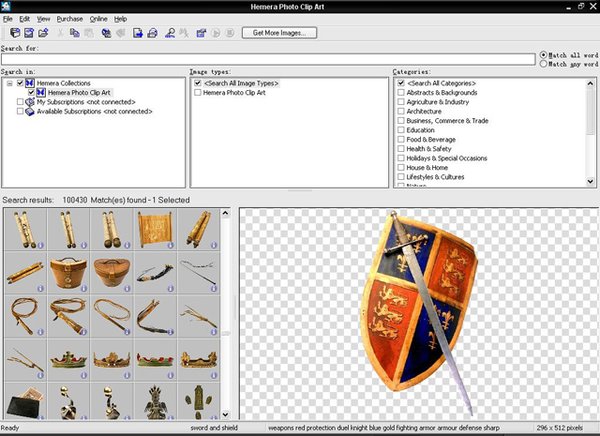Image resolution: width=600 pixels, height=436 pixels.
Task: Toggle the Search All Categories checkbox
Action: coord(401,83)
